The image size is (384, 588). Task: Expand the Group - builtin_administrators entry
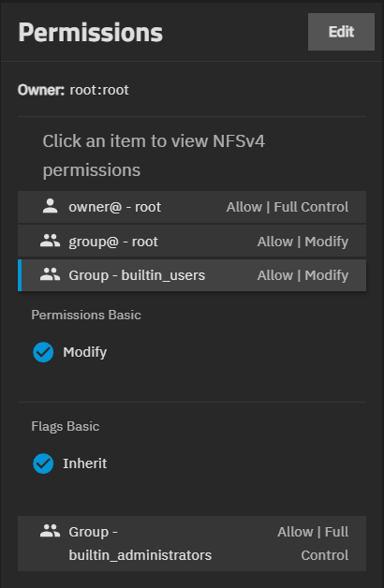click(x=192, y=543)
